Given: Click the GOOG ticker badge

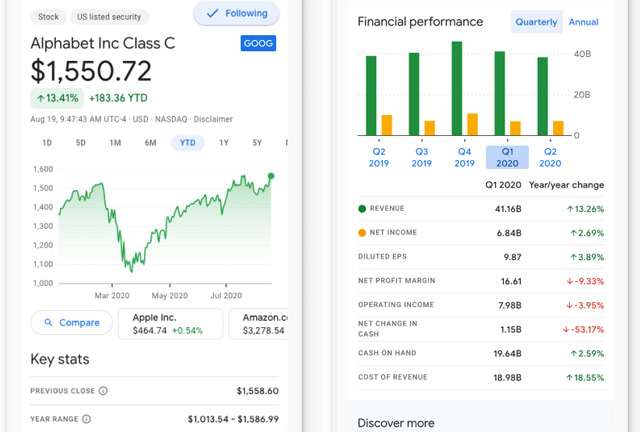Looking at the screenshot, I should [259, 44].
